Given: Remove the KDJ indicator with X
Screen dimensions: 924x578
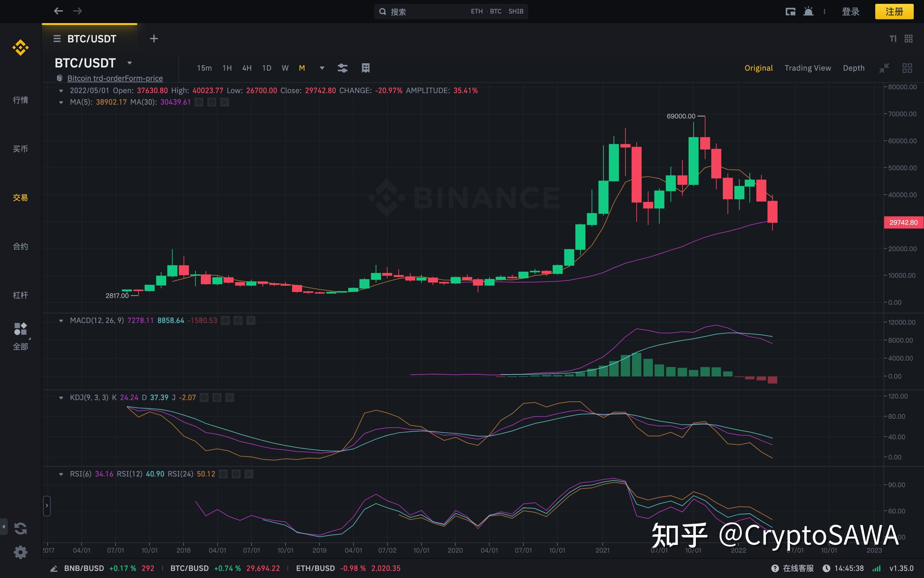Looking at the screenshot, I should tap(229, 398).
